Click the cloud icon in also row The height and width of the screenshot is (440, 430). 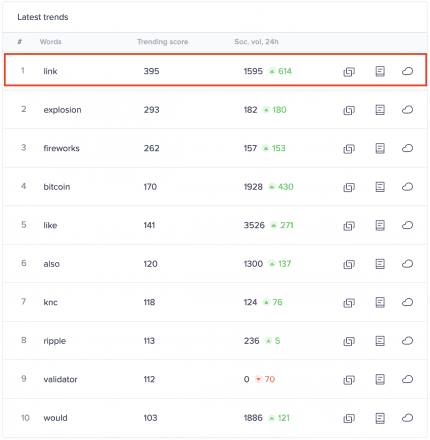(407, 264)
